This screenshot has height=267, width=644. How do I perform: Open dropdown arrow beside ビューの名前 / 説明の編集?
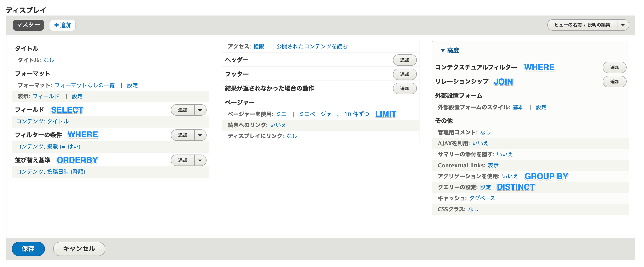pos(623,25)
